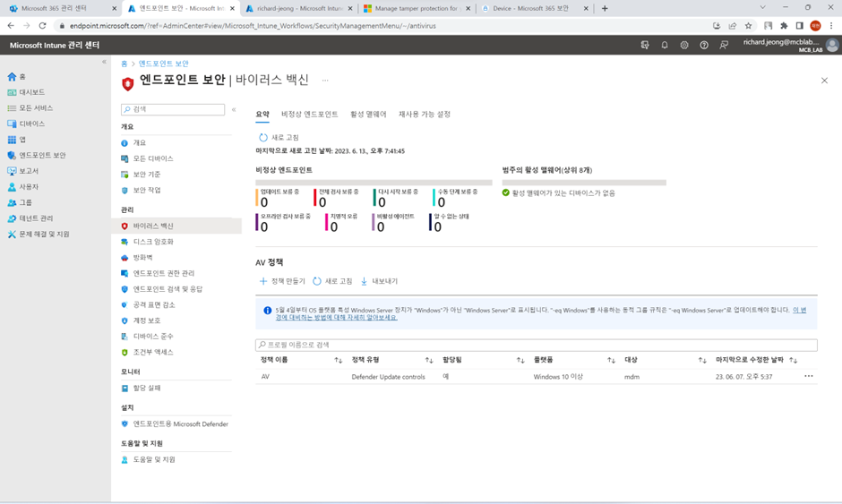Open 조건부 액세스 menu item

pyautogui.click(x=147, y=352)
